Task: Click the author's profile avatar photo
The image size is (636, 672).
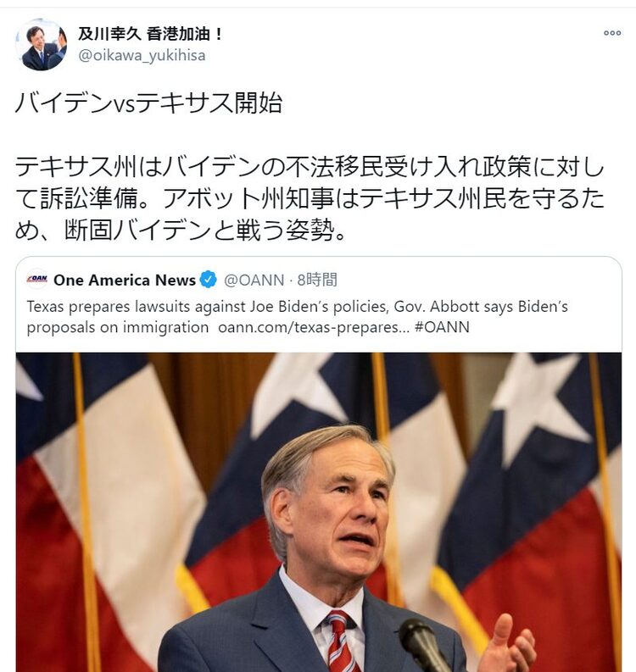Action: [42, 45]
